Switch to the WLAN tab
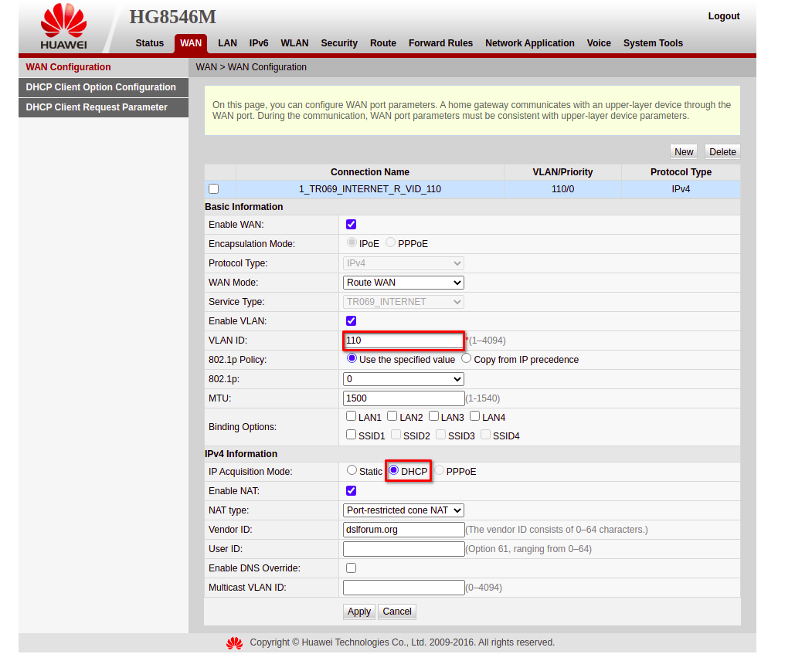 coord(294,43)
